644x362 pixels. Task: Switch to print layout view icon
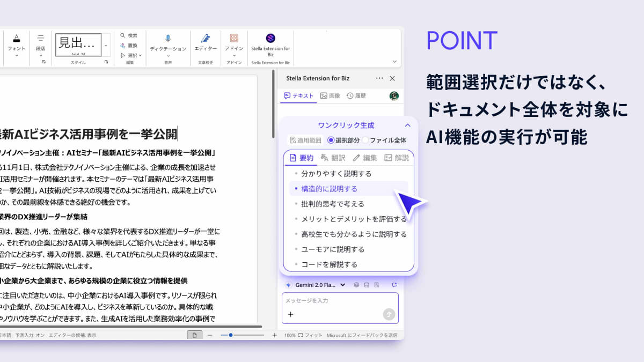[195, 335]
